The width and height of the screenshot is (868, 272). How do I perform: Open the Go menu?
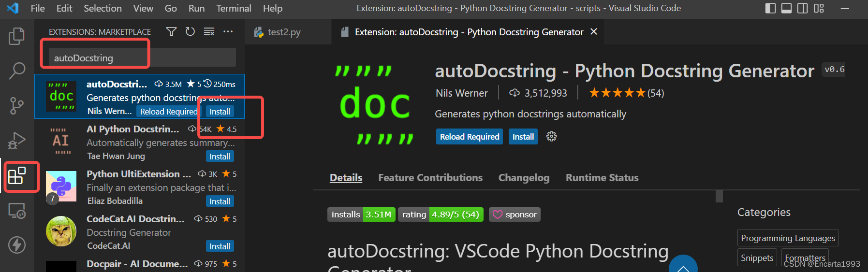pyautogui.click(x=171, y=8)
